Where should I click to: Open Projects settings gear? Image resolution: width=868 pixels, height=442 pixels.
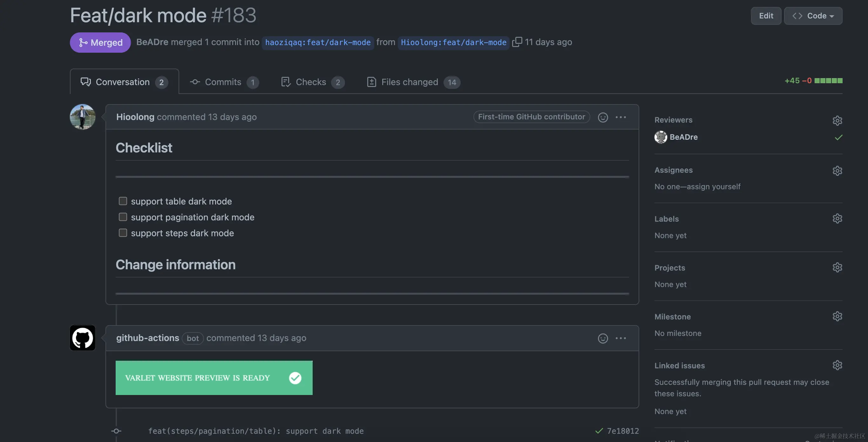point(837,268)
